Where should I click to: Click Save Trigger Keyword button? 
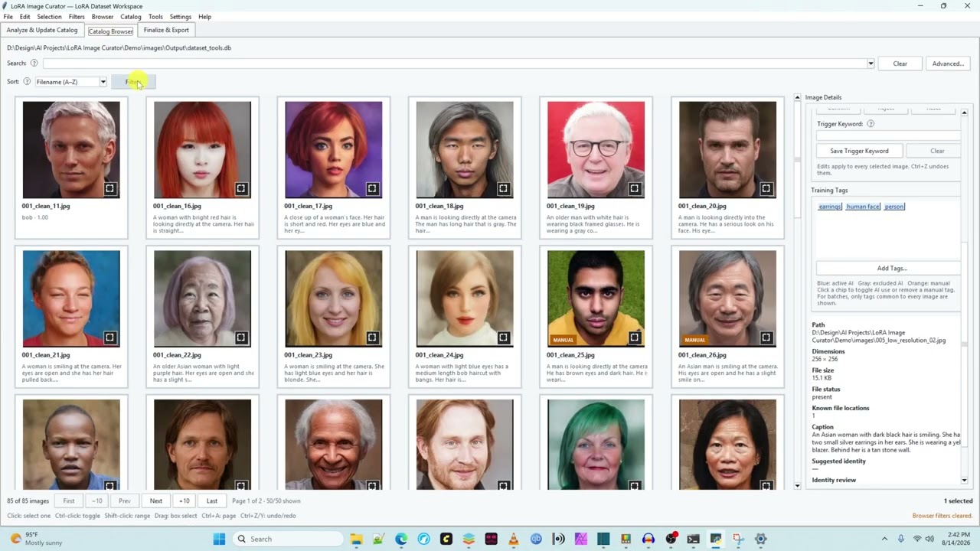[x=859, y=151]
